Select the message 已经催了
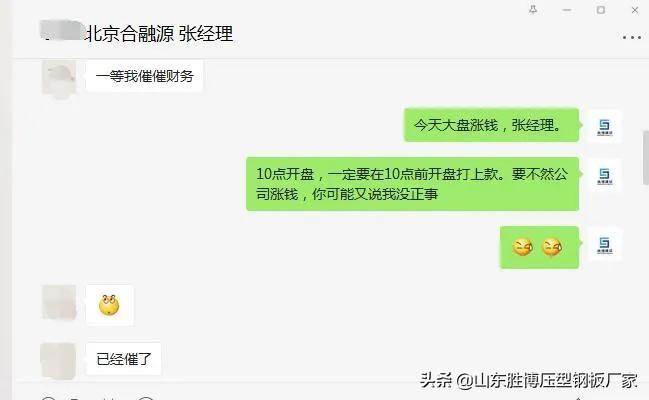649x400 pixels. point(123,359)
